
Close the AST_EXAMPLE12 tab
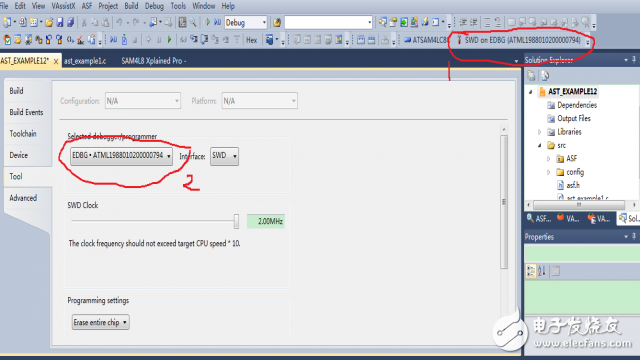point(56,61)
